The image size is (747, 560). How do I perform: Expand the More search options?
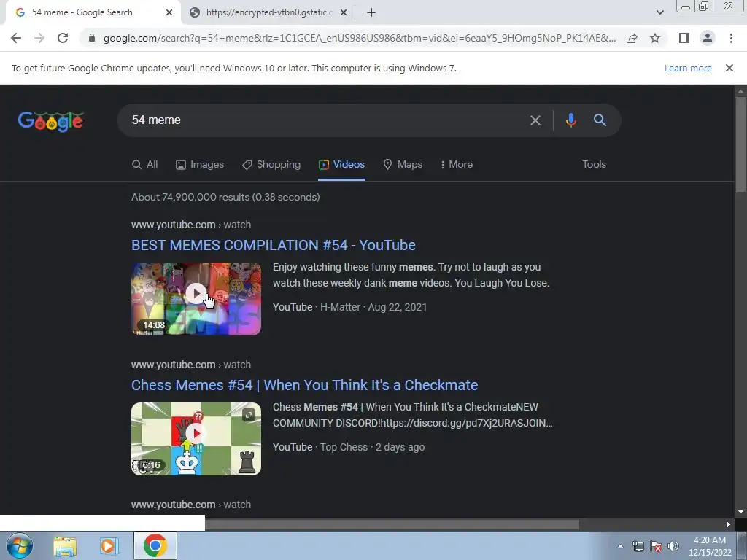click(457, 164)
